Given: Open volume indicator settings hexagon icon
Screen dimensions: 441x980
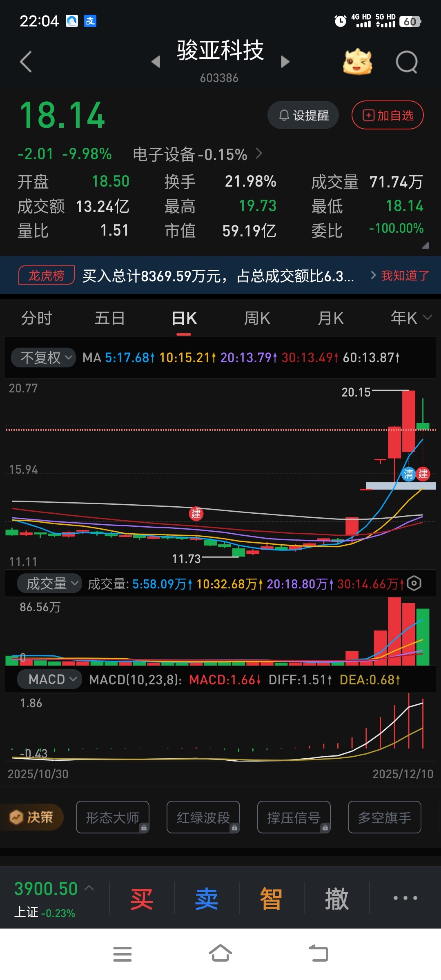Looking at the screenshot, I should pyautogui.click(x=414, y=583).
